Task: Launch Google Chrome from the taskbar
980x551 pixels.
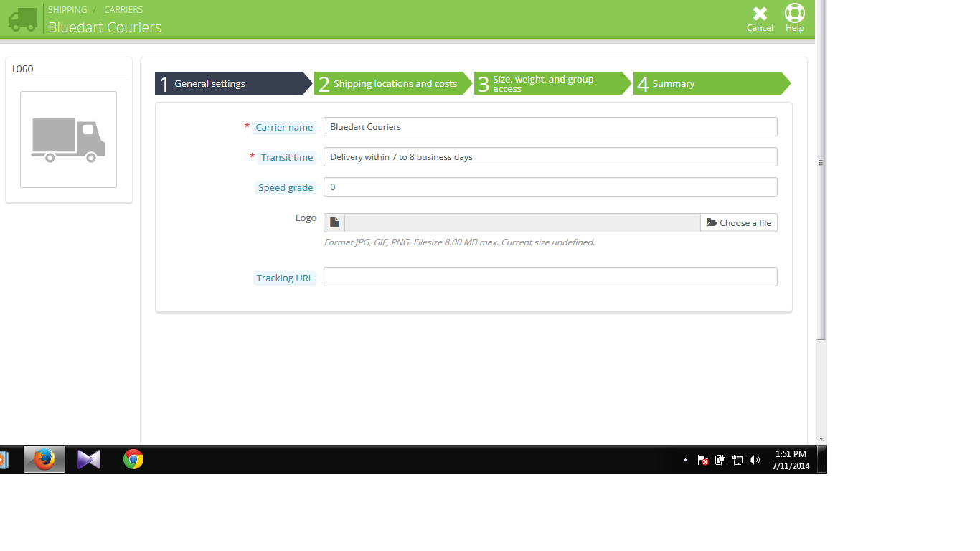Action: 133,459
